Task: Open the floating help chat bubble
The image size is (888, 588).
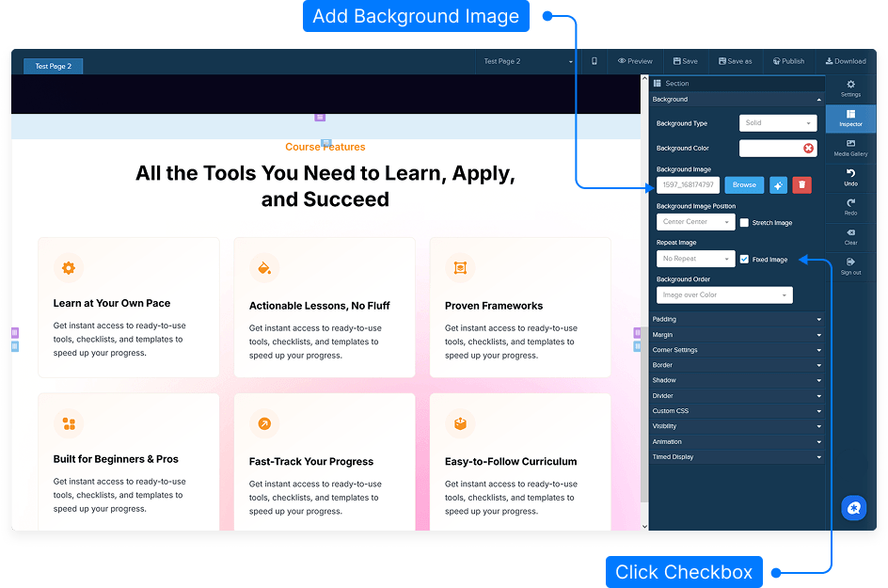Action: [853, 508]
